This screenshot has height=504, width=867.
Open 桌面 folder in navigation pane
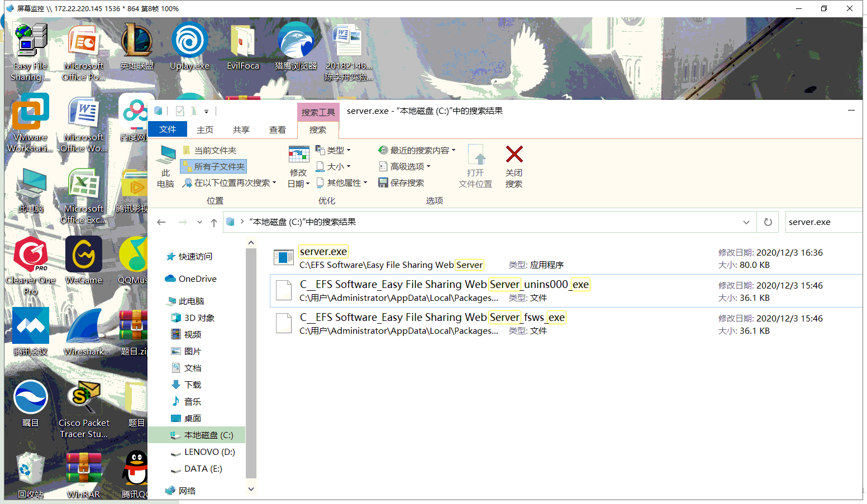click(x=186, y=419)
